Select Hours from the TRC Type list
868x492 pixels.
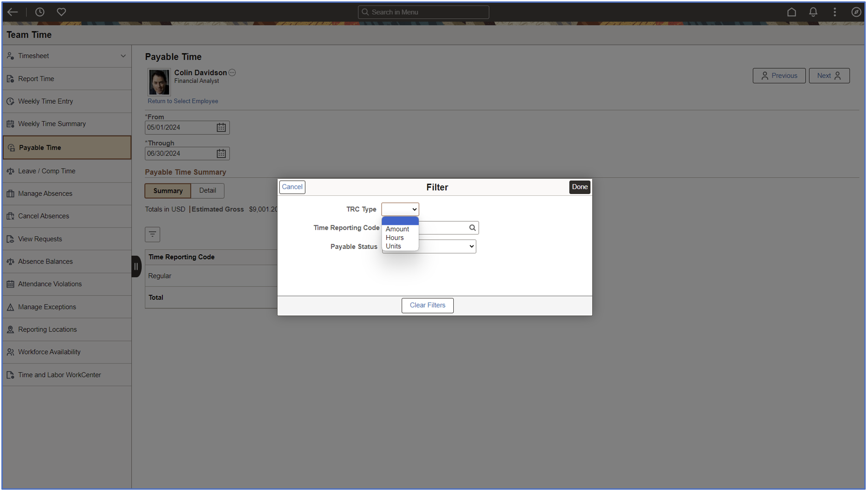click(x=394, y=237)
